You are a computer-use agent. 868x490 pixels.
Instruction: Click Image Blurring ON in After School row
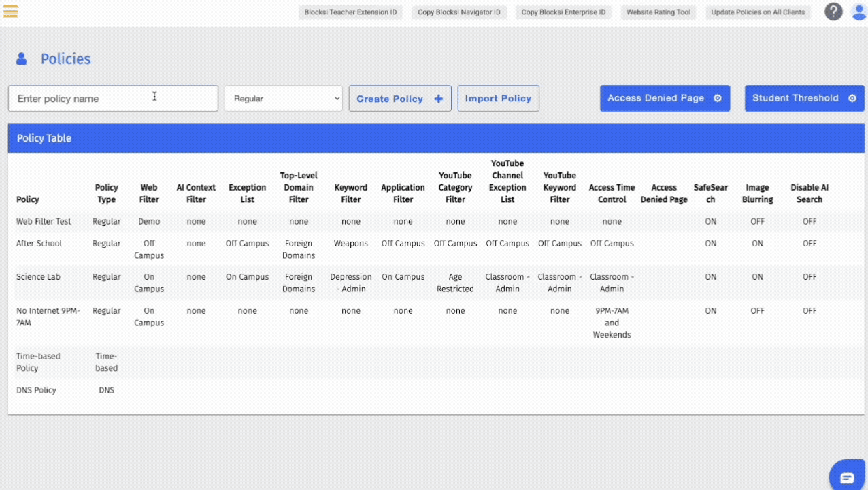(x=757, y=243)
